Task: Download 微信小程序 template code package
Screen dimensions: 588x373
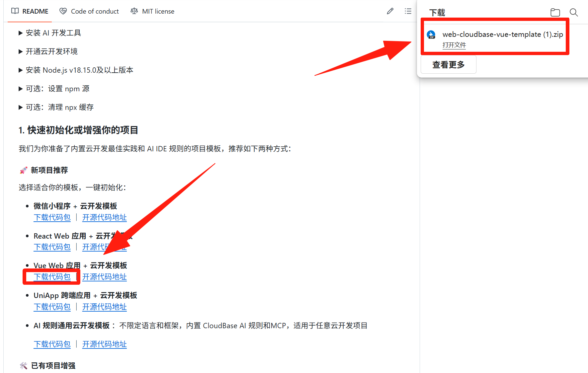Action: [x=52, y=217]
